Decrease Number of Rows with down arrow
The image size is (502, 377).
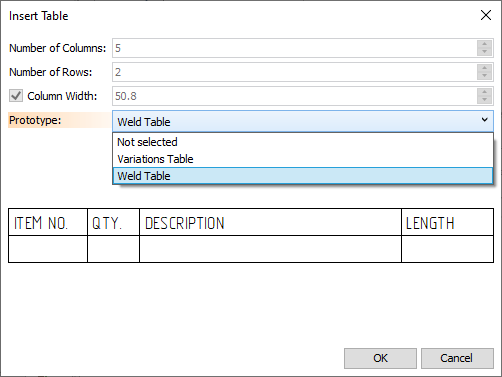click(x=484, y=76)
